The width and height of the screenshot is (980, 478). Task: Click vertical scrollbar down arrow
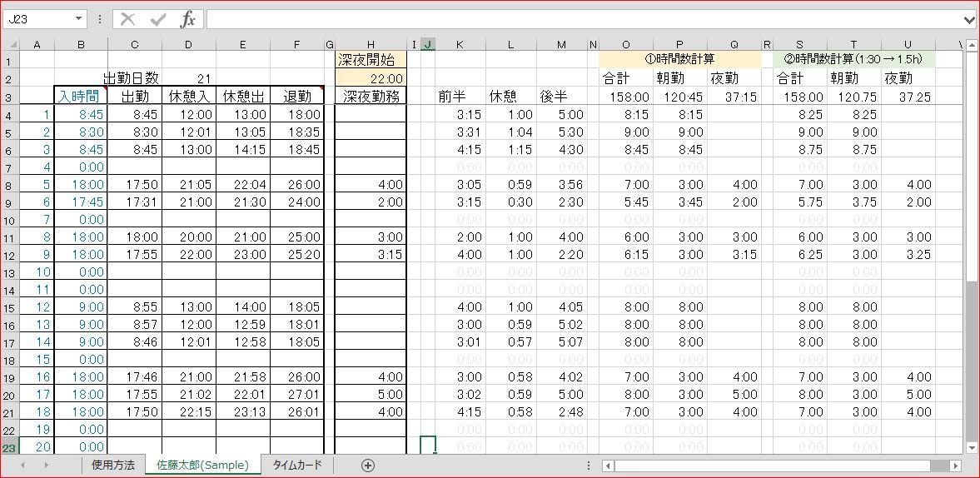tap(971, 447)
